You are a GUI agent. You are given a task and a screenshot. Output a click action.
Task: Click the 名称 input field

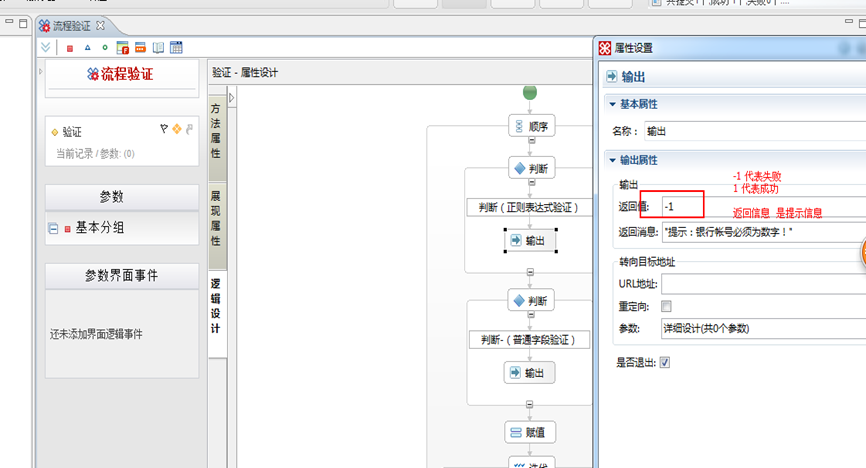pos(755,132)
